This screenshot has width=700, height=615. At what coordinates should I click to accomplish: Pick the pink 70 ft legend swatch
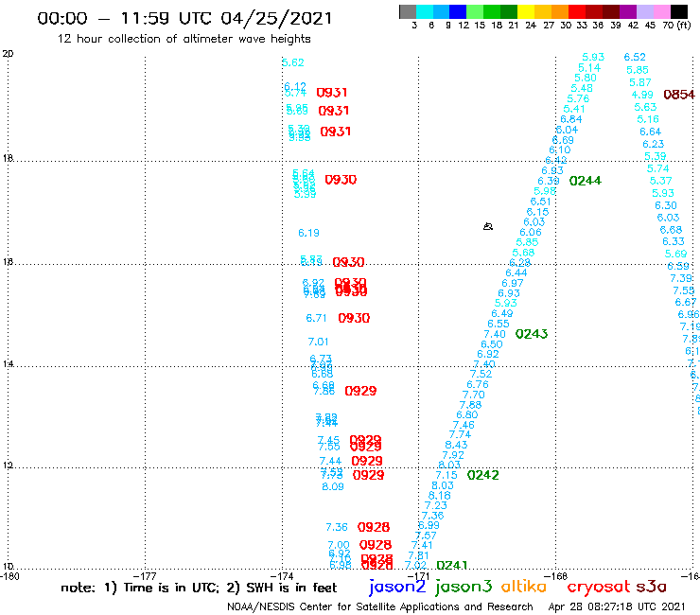click(x=661, y=11)
